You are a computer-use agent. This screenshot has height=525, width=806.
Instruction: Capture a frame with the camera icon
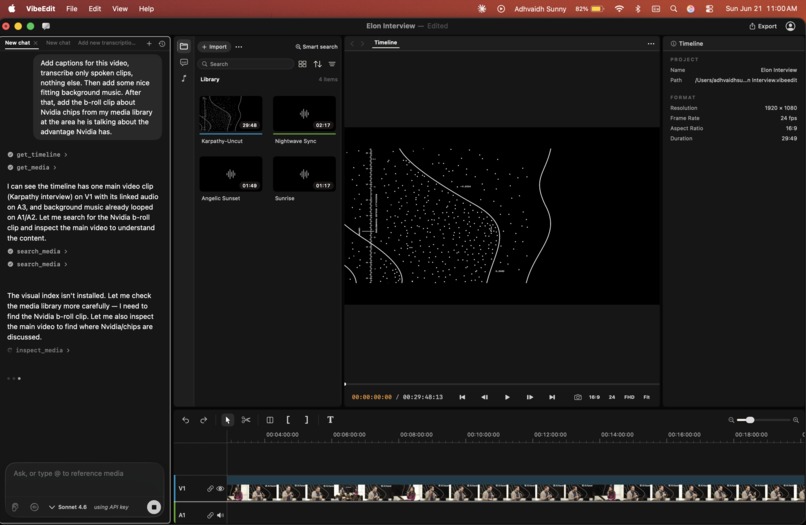click(578, 397)
